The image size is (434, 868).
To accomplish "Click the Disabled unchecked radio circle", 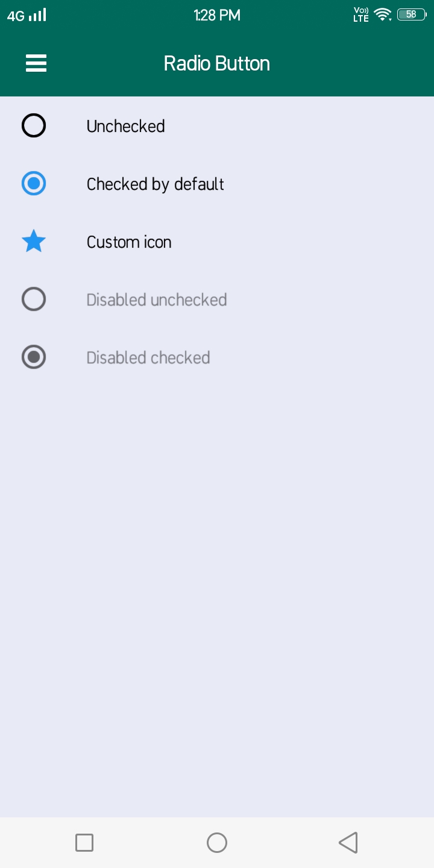I will (34, 300).
